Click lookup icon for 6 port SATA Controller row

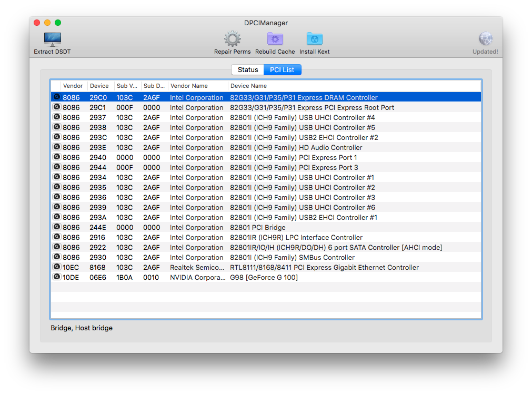click(x=57, y=247)
